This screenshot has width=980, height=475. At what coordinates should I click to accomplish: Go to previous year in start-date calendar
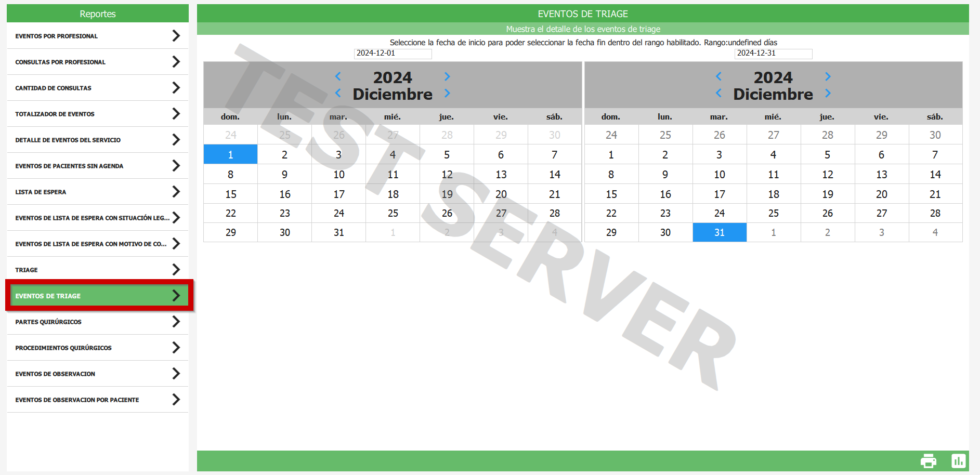(x=338, y=76)
